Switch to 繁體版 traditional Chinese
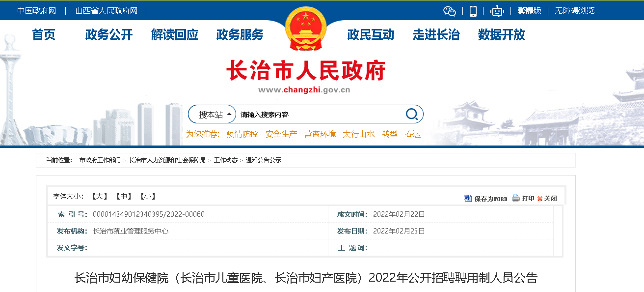Image resolution: width=644 pixels, height=292 pixels. [531, 10]
